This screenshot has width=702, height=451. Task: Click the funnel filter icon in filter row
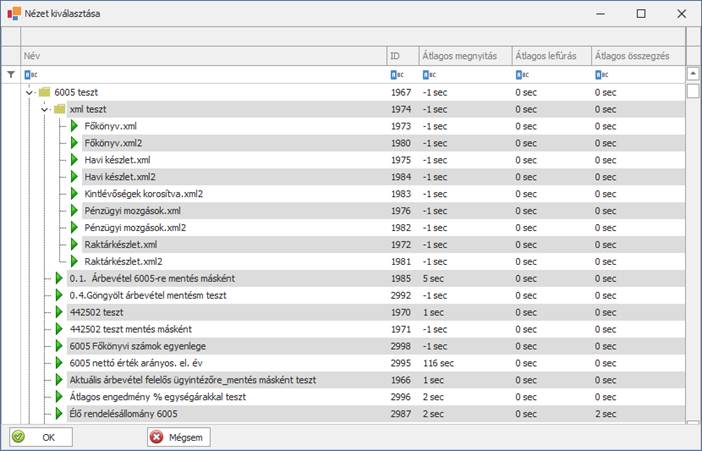pyautogui.click(x=11, y=75)
